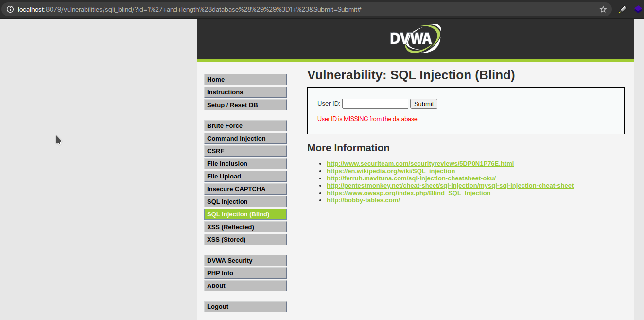
Task: Open the pentestmonkey MySQL cheat-sheet link
Action: (450, 186)
